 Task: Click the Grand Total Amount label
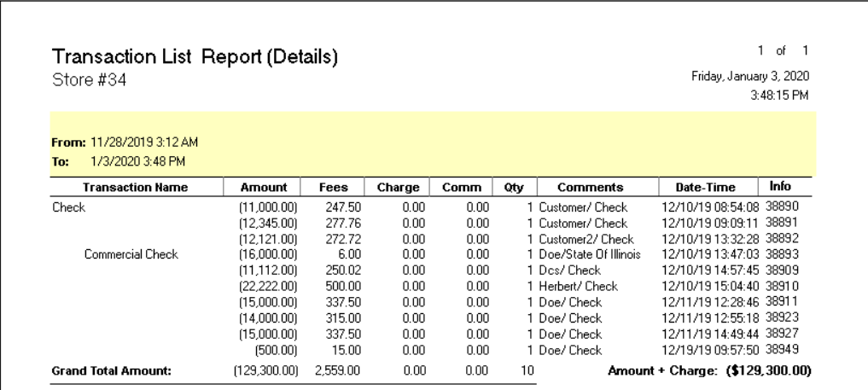(111, 371)
